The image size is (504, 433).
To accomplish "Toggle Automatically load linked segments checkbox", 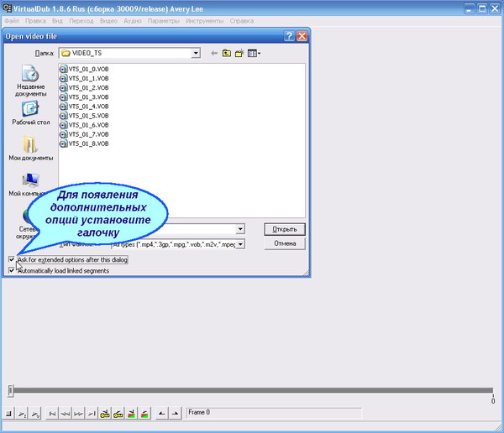I will coord(12,270).
